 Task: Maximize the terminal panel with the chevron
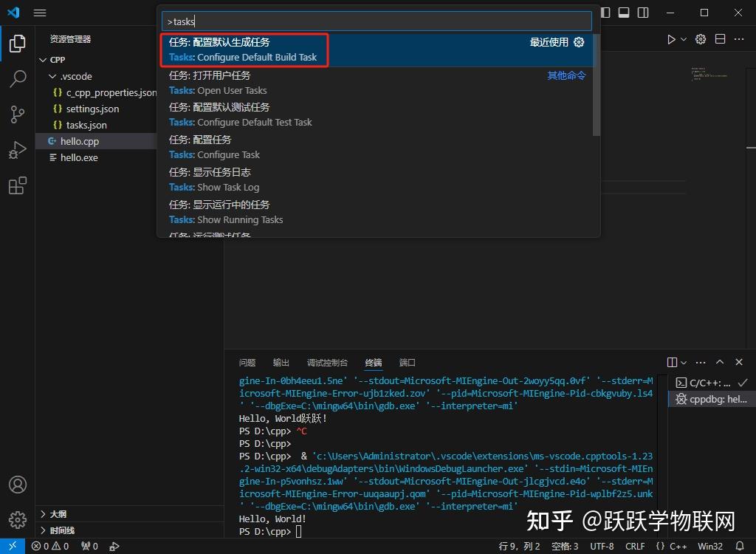coord(718,362)
